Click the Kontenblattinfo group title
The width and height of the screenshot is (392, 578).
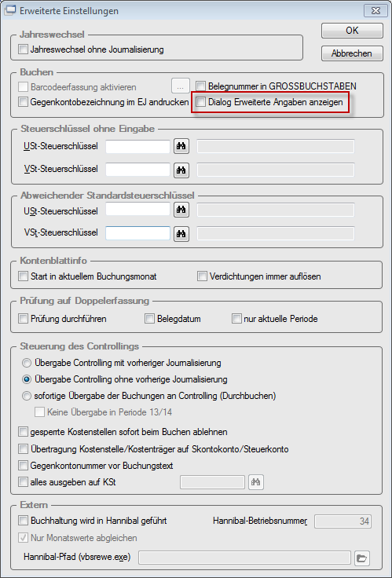53,261
